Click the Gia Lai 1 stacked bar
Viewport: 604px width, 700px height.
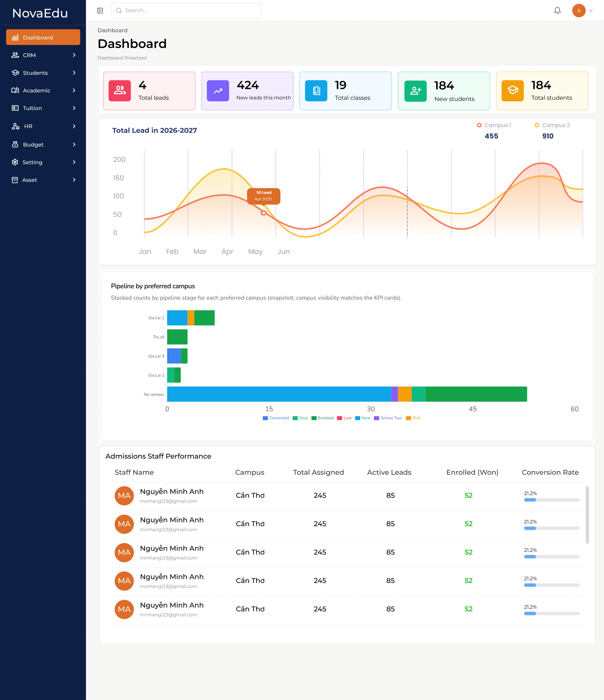[x=191, y=318]
